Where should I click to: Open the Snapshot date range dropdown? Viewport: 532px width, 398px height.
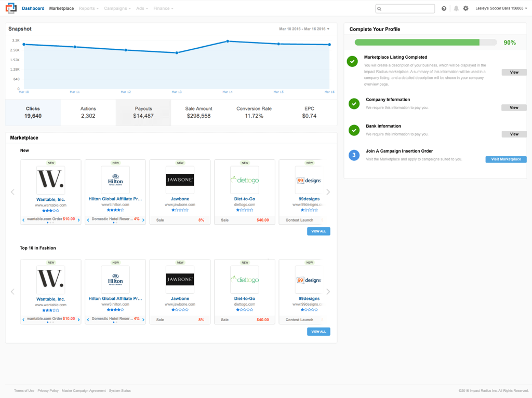click(x=304, y=29)
